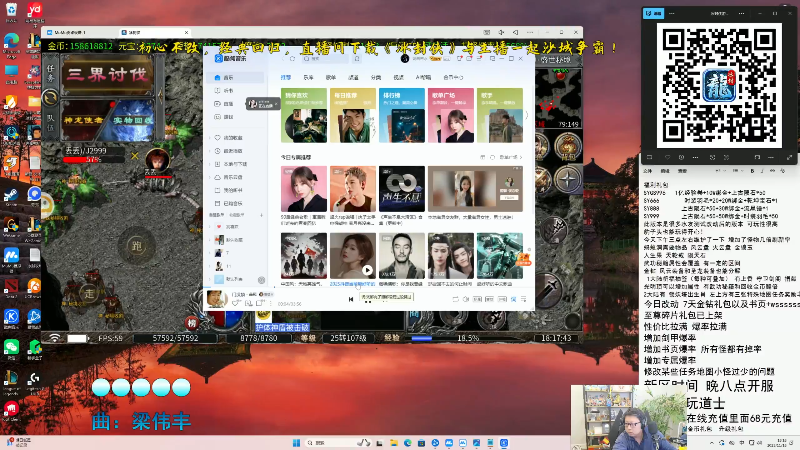Refresh today's recommended playlists section

(x=492, y=157)
